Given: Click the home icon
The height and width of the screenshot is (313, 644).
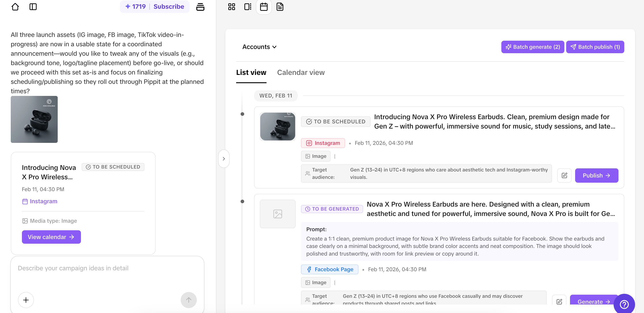Looking at the screenshot, I should [x=15, y=7].
